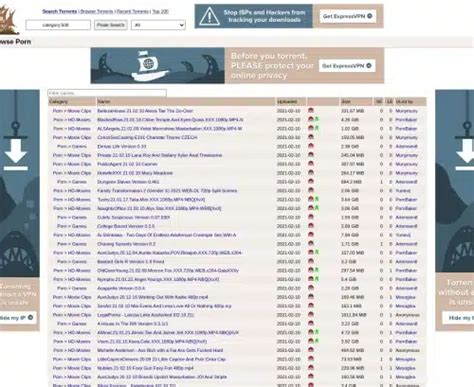
Task: Click green trusted icon in the 4.72 GiB row
Action: point(317,332)
